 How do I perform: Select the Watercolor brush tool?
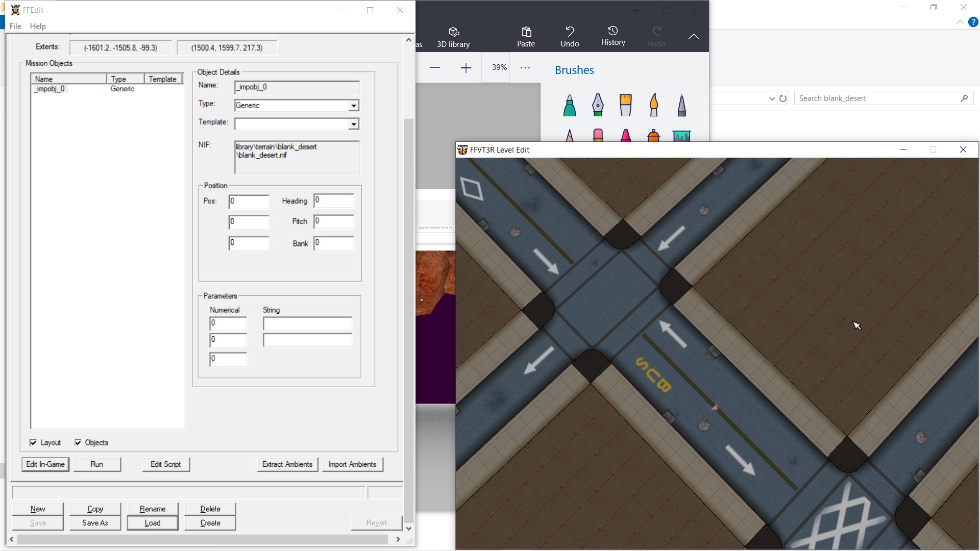click(x=654, y=106)
